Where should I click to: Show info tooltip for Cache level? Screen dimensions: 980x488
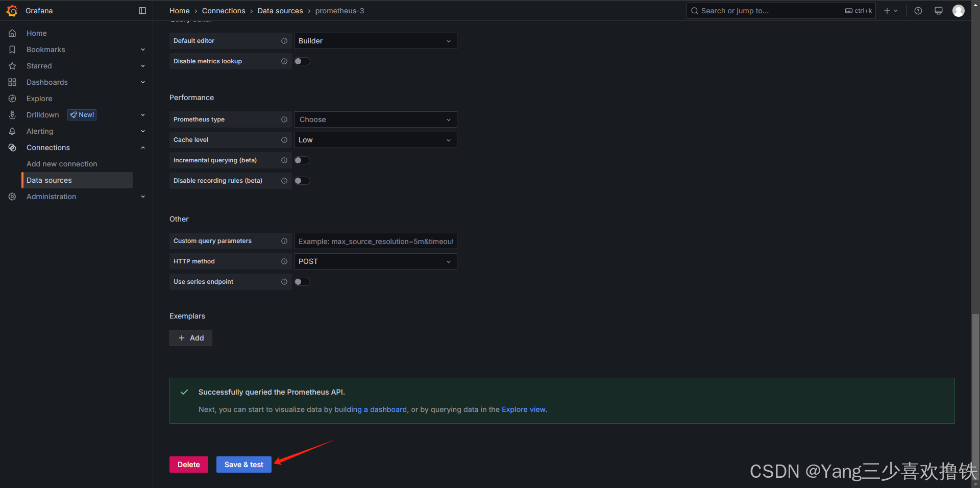tap(284, 140)
